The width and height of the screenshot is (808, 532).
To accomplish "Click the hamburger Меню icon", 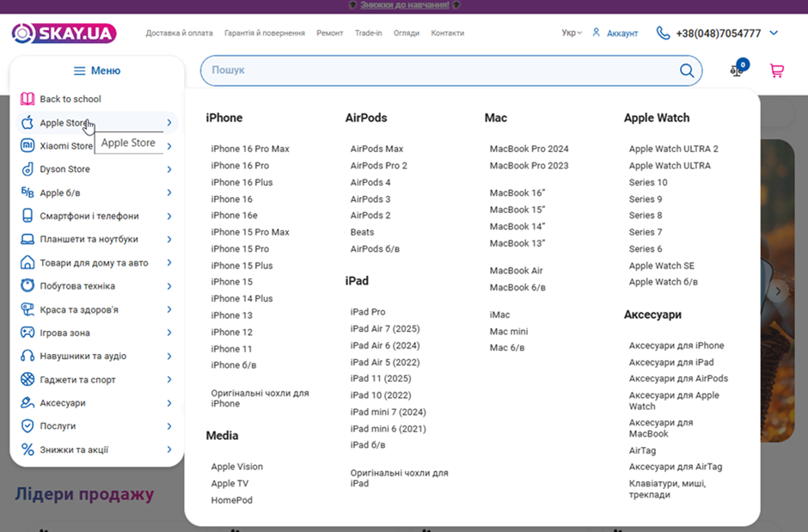I will [79, 70].
